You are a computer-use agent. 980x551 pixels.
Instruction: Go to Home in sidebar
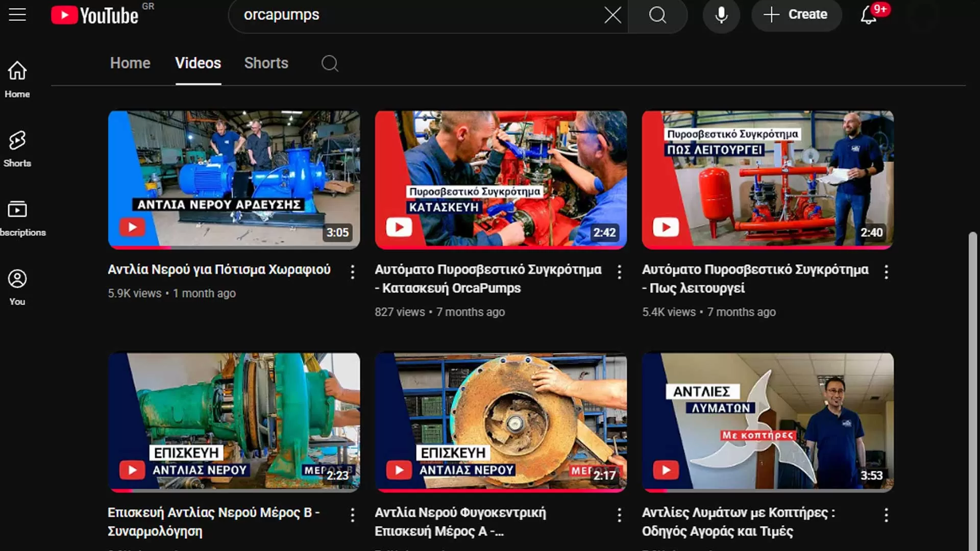17,79
